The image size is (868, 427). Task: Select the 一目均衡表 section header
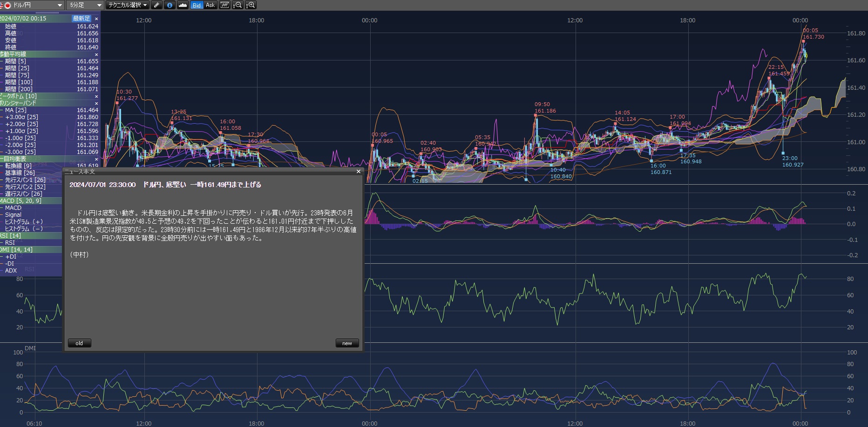[x=14, y=159]
